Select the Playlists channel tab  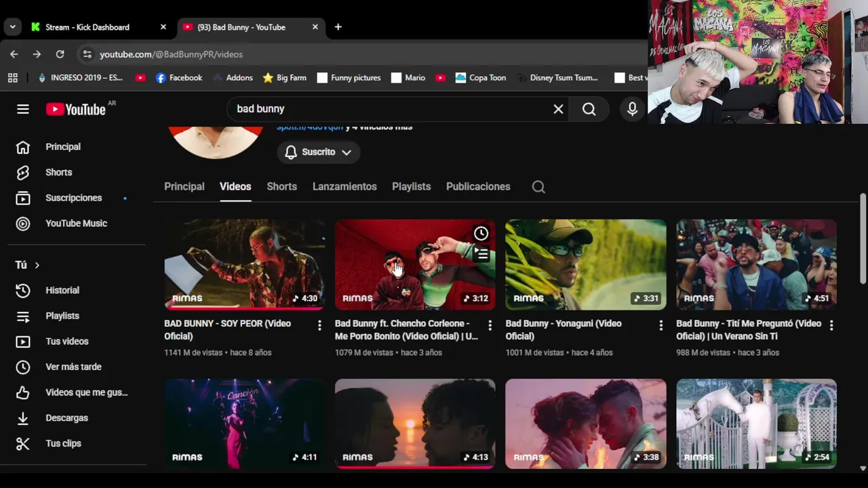tap(411, 187)
